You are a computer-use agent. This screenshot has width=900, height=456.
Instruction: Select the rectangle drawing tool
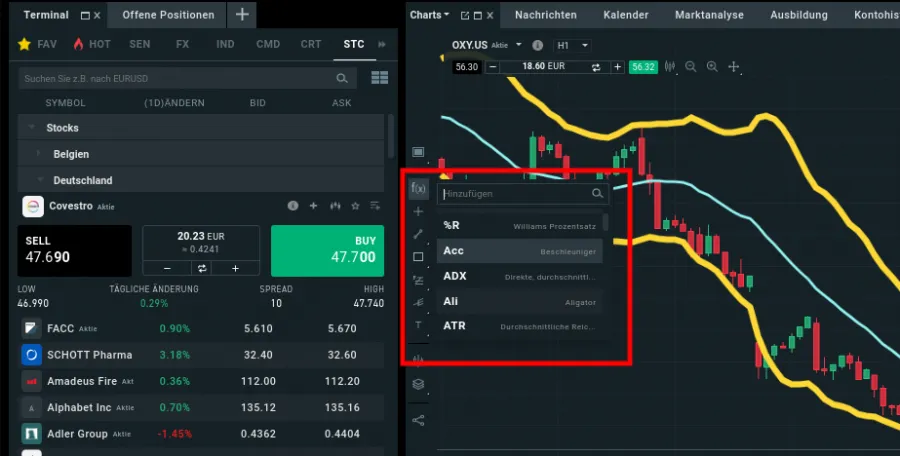tap(419, 257)
